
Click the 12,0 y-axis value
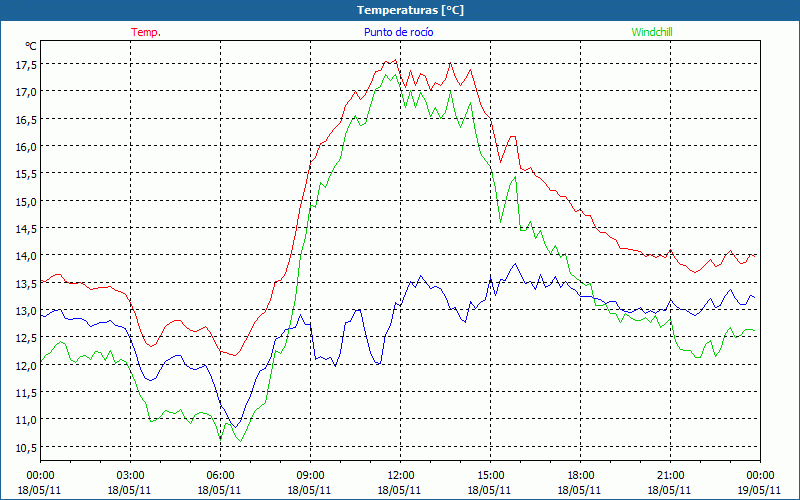26,365
